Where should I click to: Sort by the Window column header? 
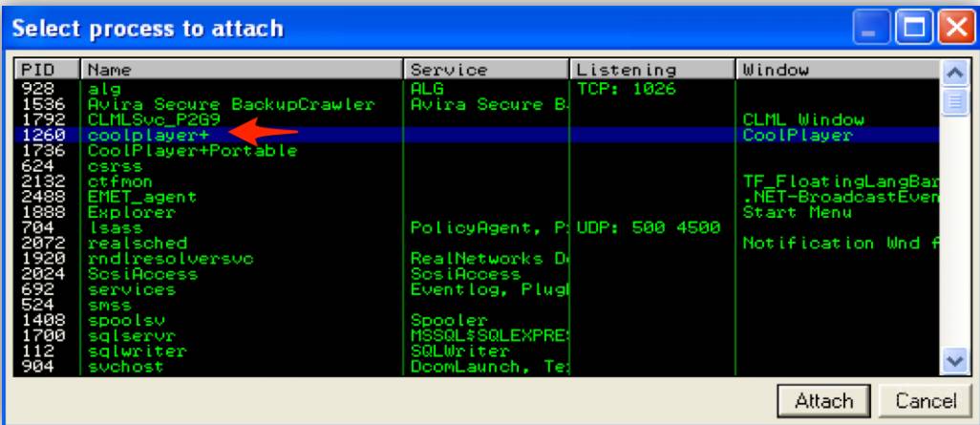(x=838, y=70)
